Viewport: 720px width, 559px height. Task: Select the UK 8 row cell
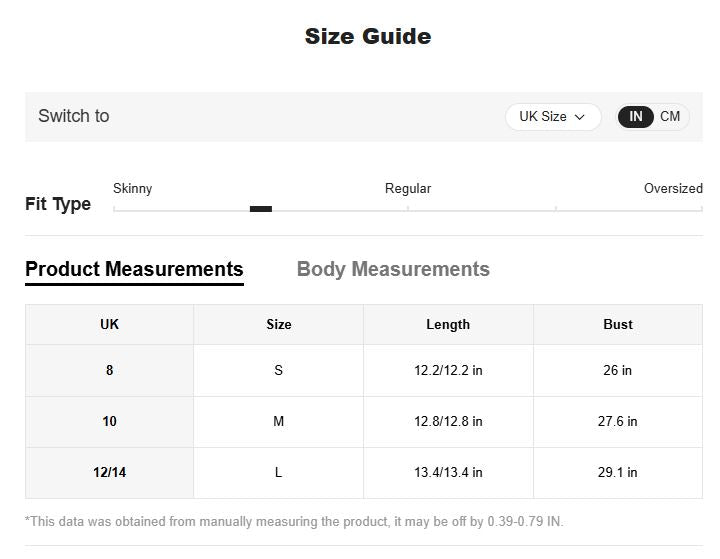click(x=109, y=370)
